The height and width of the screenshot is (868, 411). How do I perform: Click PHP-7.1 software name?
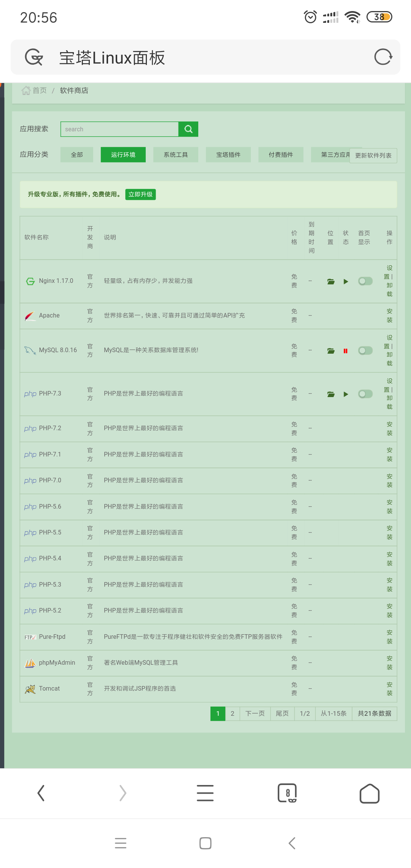[50, 455]
